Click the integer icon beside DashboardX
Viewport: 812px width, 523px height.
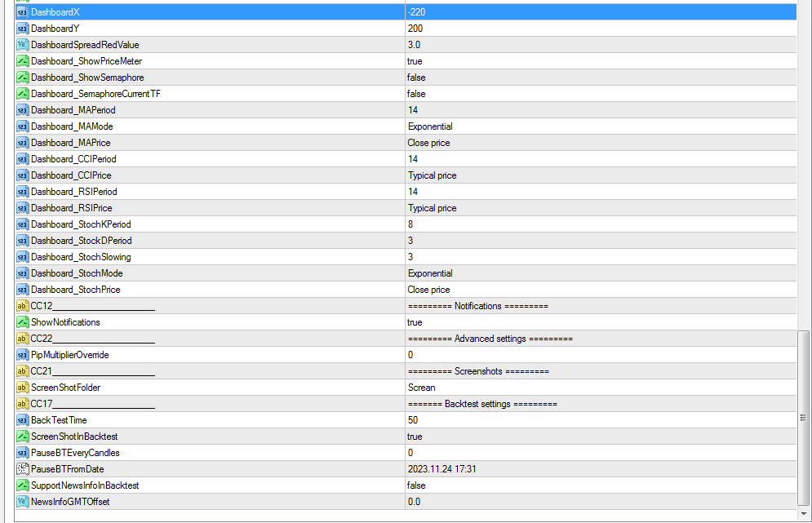[x=22, y=12]
